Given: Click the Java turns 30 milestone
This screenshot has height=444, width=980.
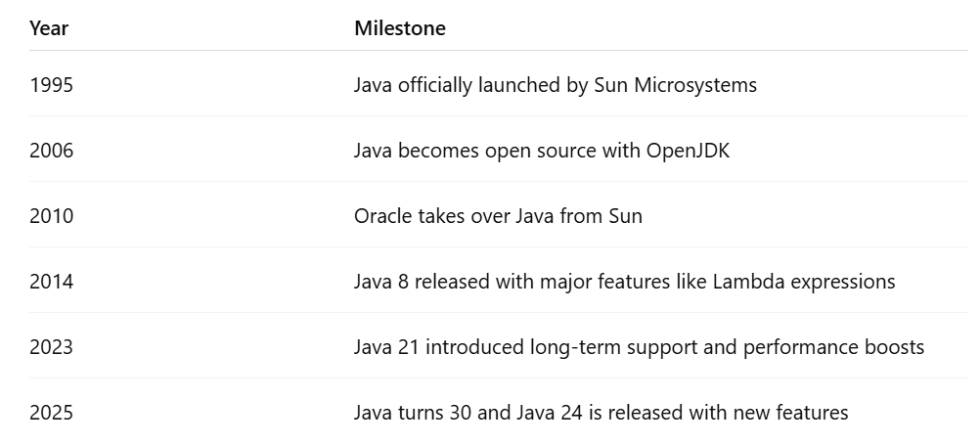Looking at the screenshot, I should [x=601, y=413].
